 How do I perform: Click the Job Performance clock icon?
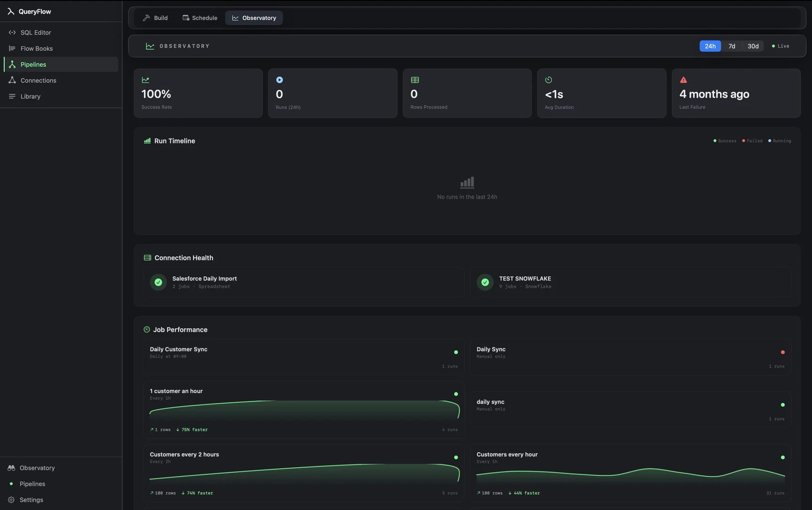pos(147,330)
